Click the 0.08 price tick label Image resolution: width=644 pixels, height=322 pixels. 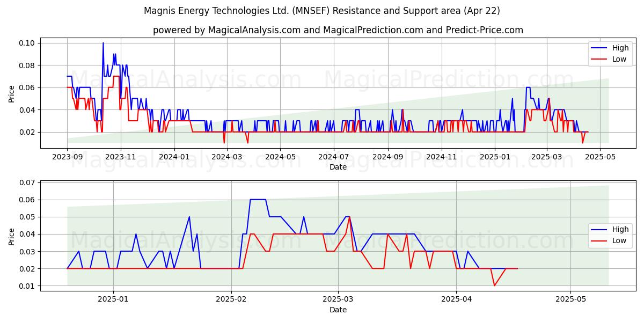[x=27, y=65]
